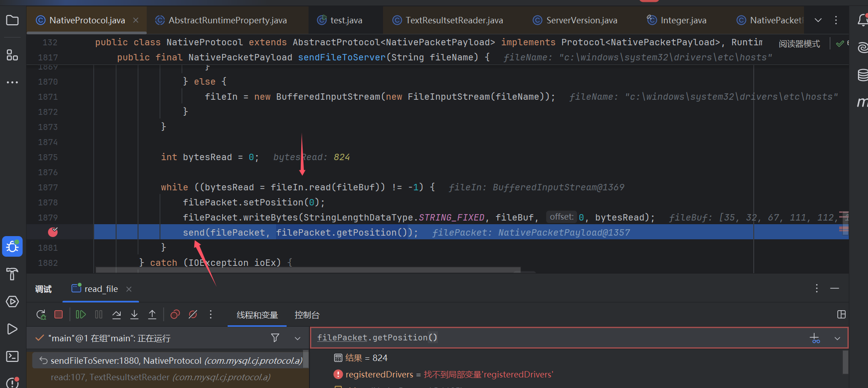Image resolution: width=868 pixels, height=388 pixels.
Task: Open the Maven tool window icon
Action: click(862, 102)
